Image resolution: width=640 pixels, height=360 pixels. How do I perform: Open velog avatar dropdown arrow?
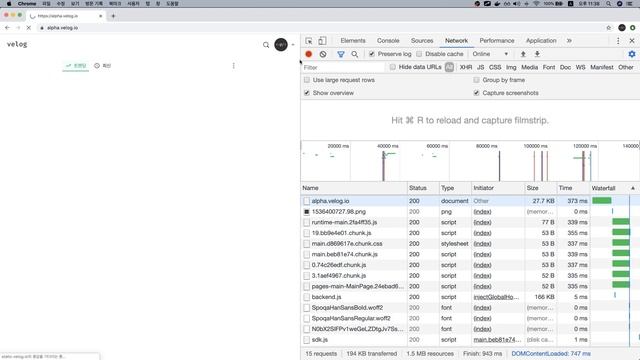coord(293,45)
